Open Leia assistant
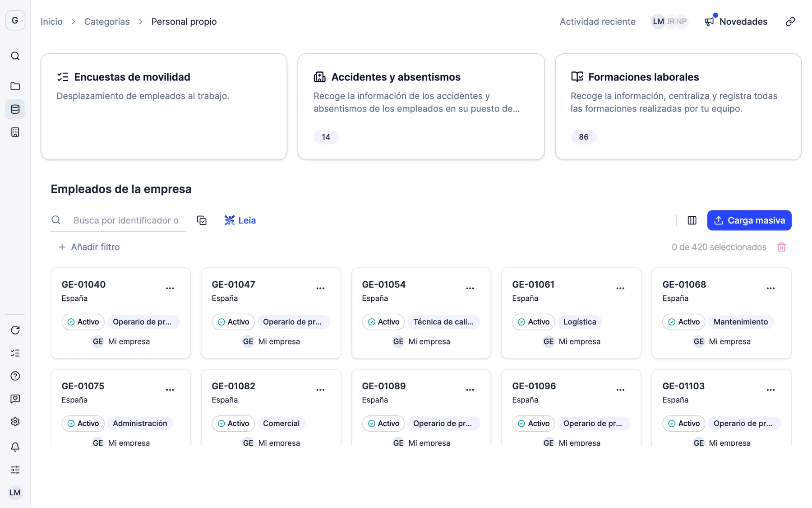 coord(240,220)
